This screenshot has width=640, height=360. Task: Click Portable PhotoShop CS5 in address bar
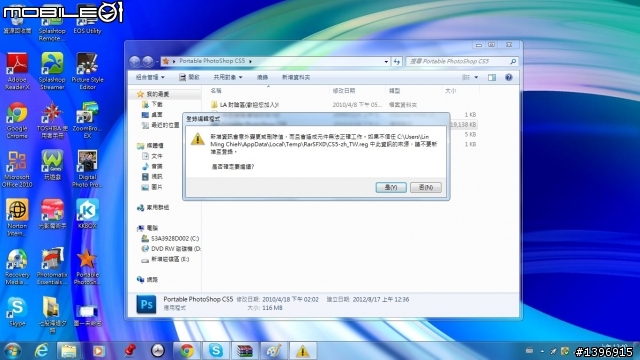[x=212, y=61]
